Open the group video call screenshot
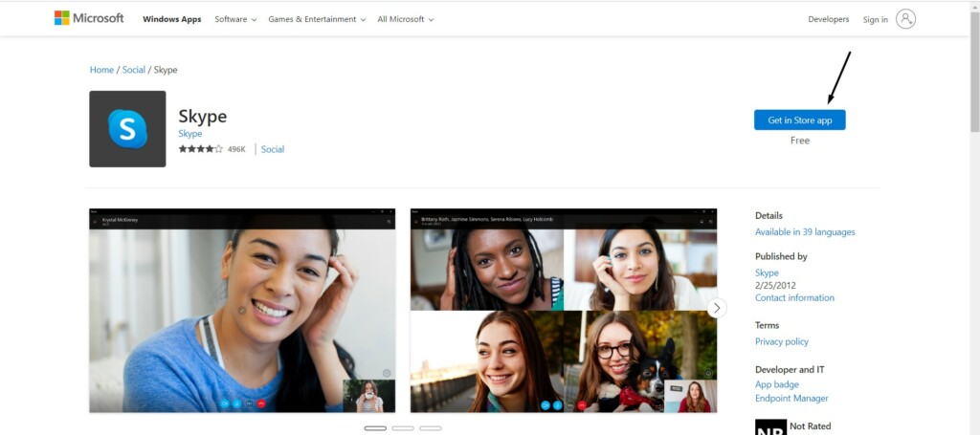 [x=564, y=311]
